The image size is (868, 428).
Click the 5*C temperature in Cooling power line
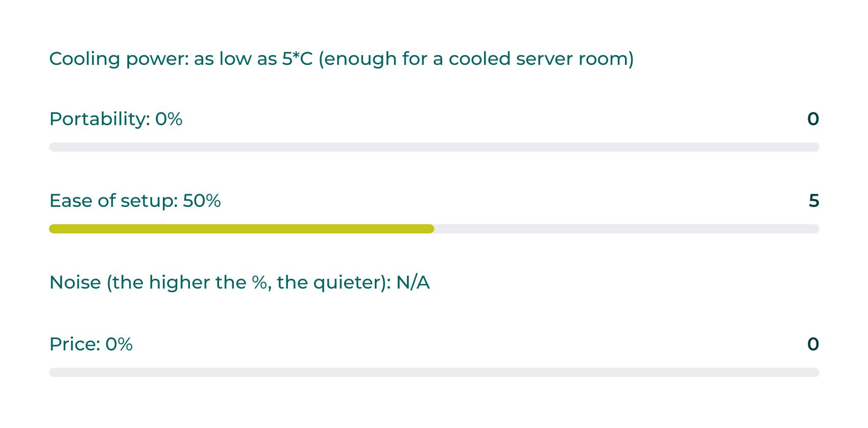point(297,59)
